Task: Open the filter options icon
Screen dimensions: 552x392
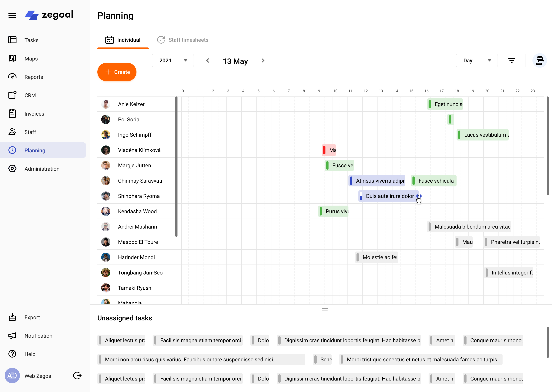Action: click(x=512, y=60)
